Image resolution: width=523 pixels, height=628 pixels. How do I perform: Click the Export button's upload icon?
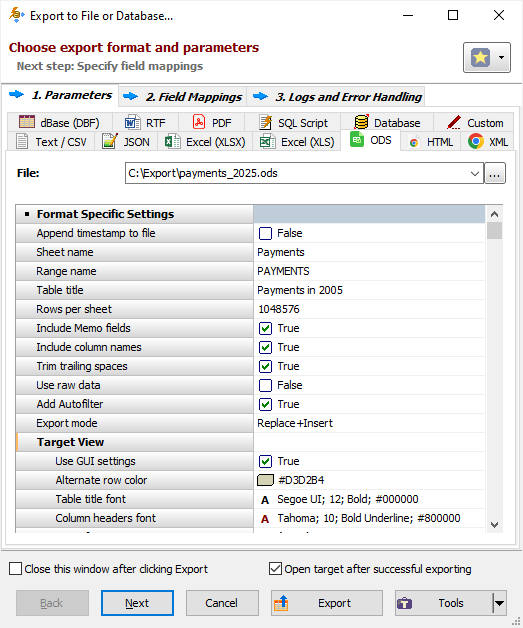[281, 603]
